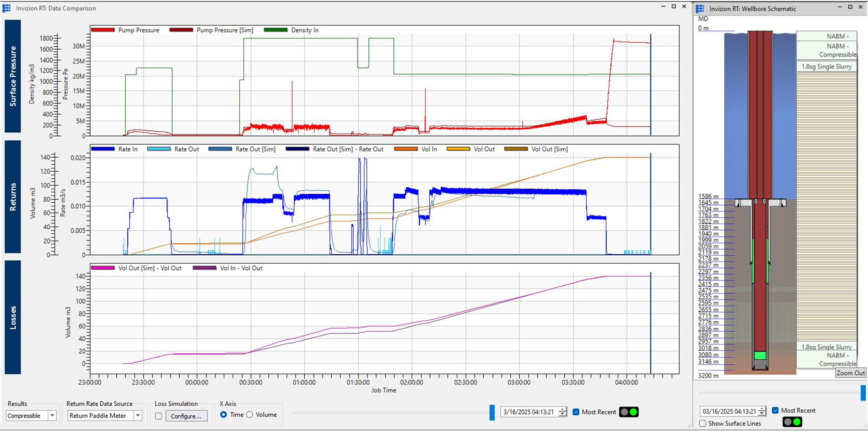Click the Wellbore Schematic date-time stepper arrows
This screenshot has height=438, width=868.
(762, 412)
